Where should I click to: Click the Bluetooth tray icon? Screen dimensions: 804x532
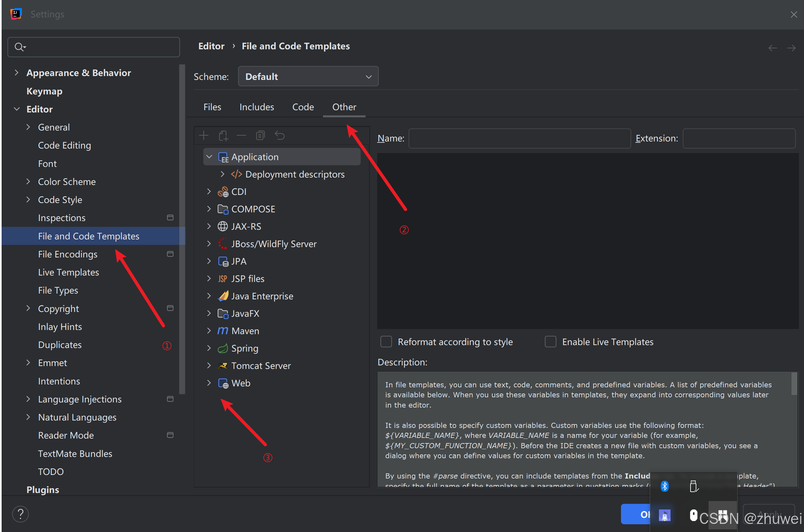click(664, 486)
